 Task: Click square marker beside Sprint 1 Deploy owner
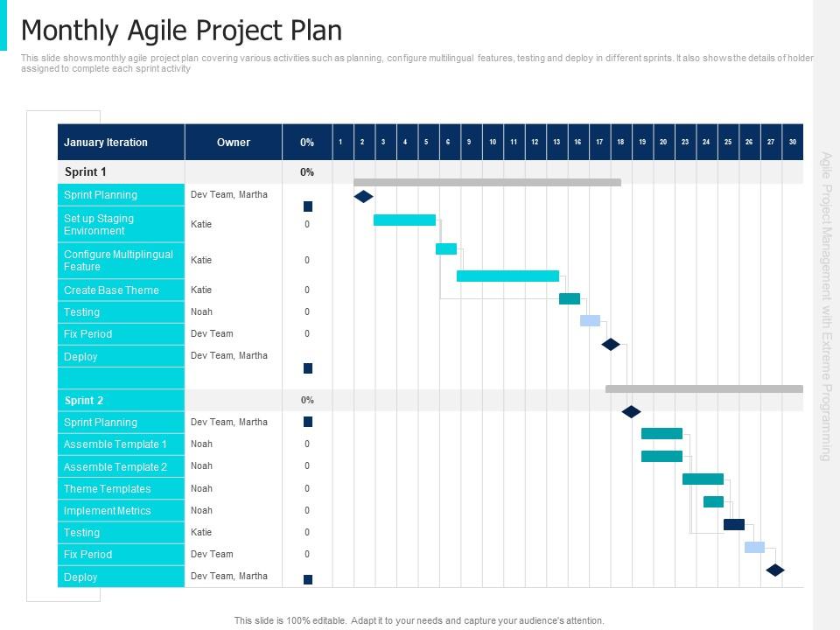coord(308,368)
